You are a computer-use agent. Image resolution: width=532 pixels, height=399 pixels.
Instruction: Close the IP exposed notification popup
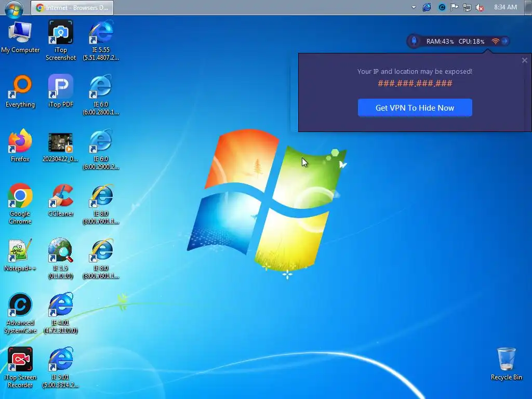525,60
